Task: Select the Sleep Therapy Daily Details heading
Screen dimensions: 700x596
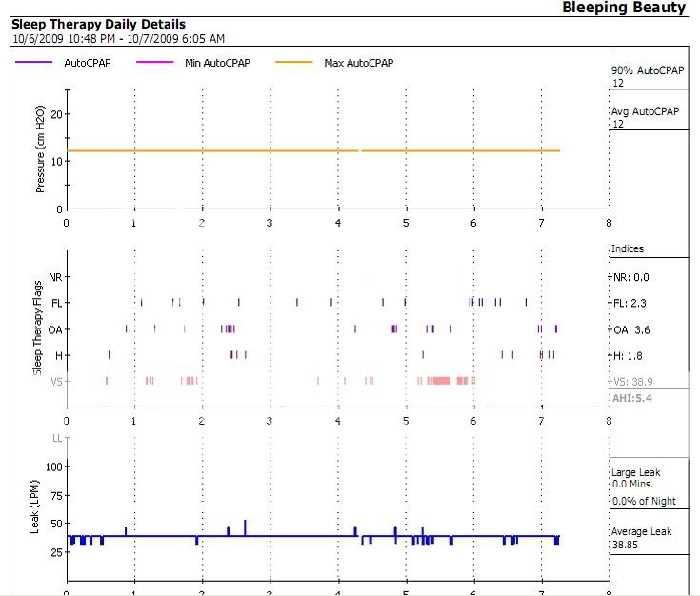Action: coord(98,24)
